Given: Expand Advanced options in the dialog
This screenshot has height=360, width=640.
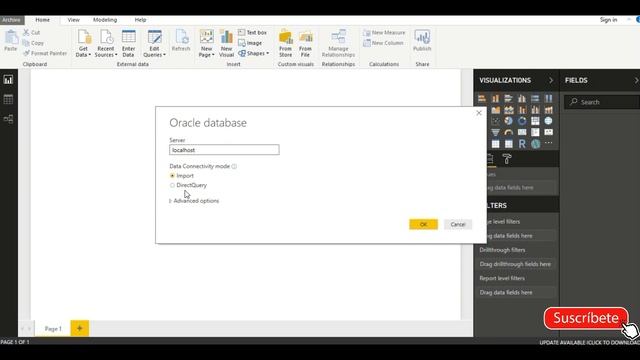Looking at the screenshot, I should (194, 201).
